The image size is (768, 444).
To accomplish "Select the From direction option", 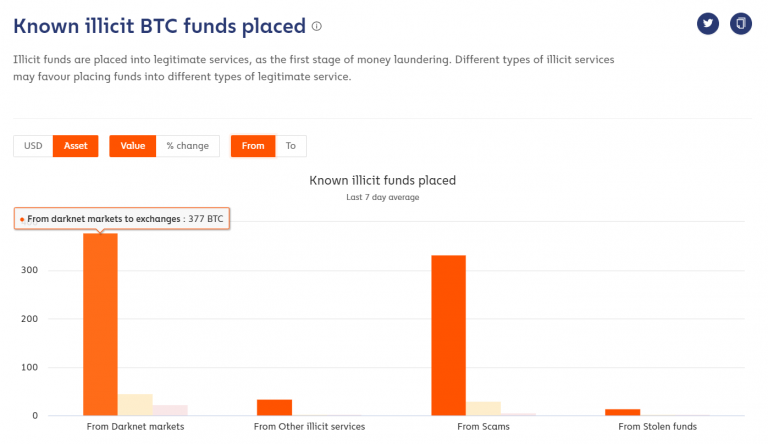I will click(253, 146).
